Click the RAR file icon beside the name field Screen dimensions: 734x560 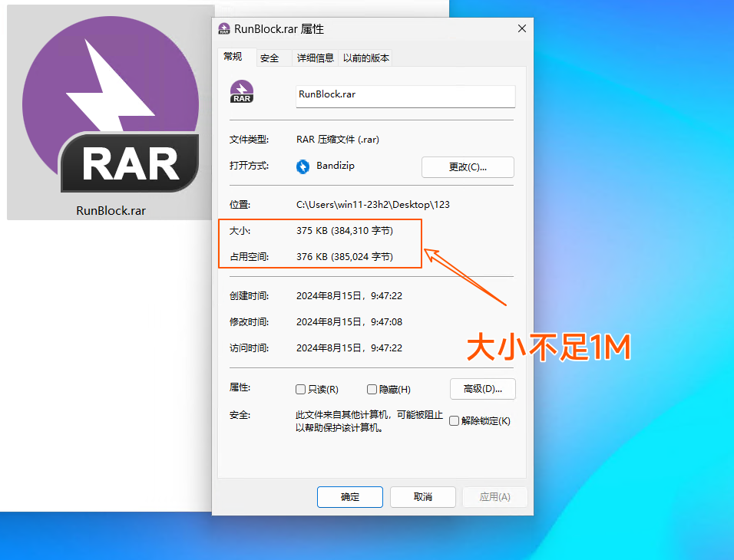point(242,92)
